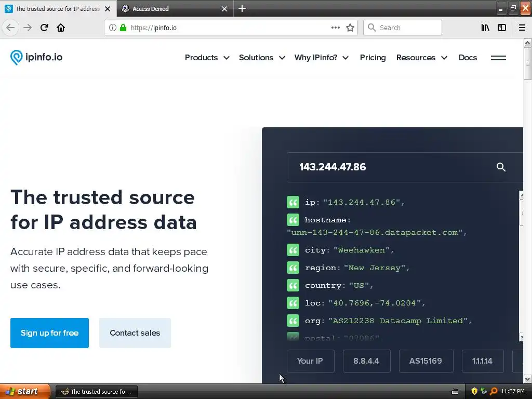The width and height of the screenshot is (532, 399).
Task: Open the Pricing page
Action: pyautogui.click(x=373, y=58)
